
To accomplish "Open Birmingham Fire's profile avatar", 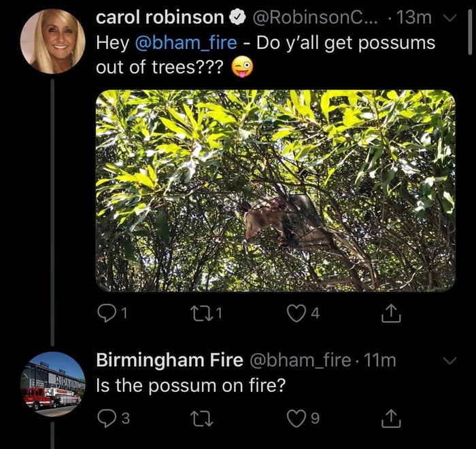I will click(x=53, y=384).
